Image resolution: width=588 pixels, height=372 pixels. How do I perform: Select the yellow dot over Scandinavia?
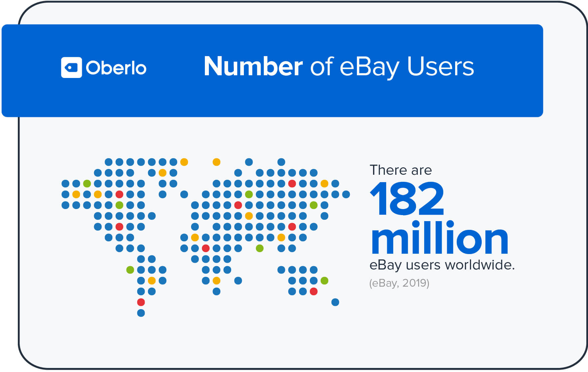click(x=216, y=162)
